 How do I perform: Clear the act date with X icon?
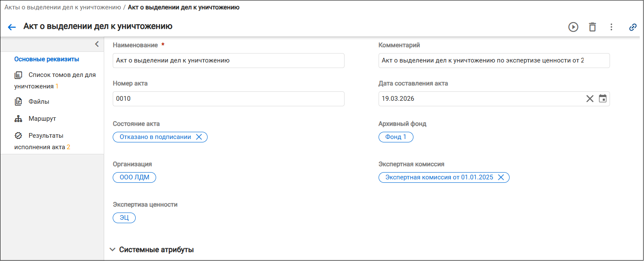[x=590, y=99]
